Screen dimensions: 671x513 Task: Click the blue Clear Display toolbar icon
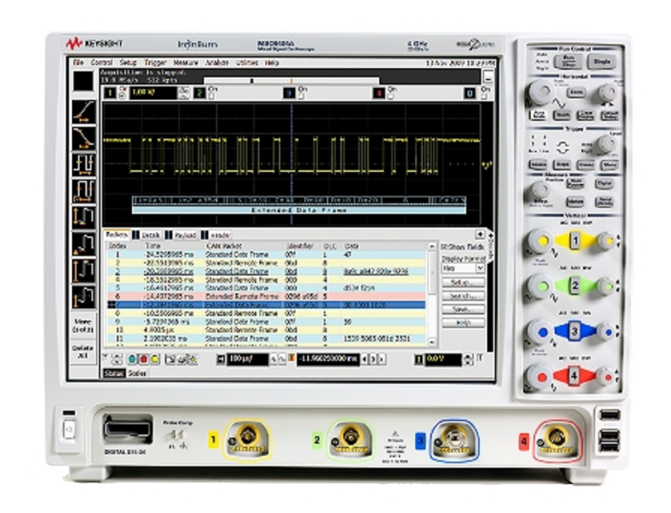pyautogui.click(x=132, y=360)
